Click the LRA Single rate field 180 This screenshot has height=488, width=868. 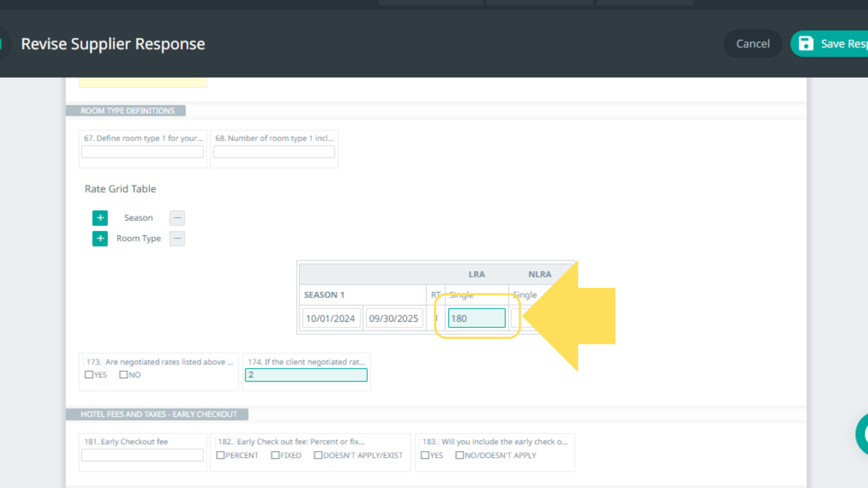[x=476, y=318]
